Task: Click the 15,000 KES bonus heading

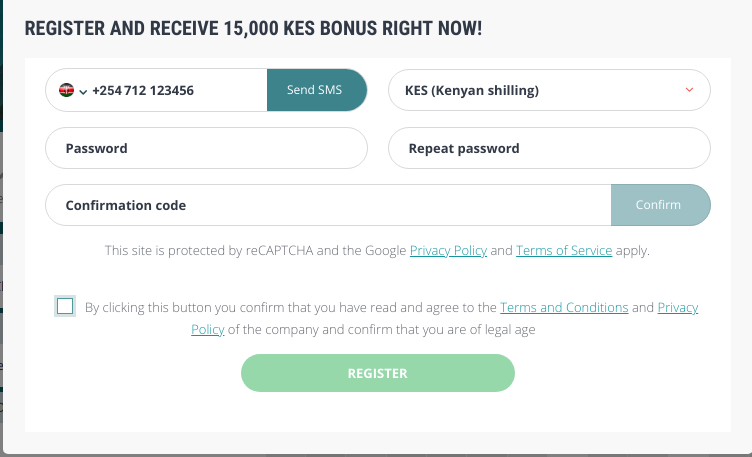Action: tap(253, 27)
